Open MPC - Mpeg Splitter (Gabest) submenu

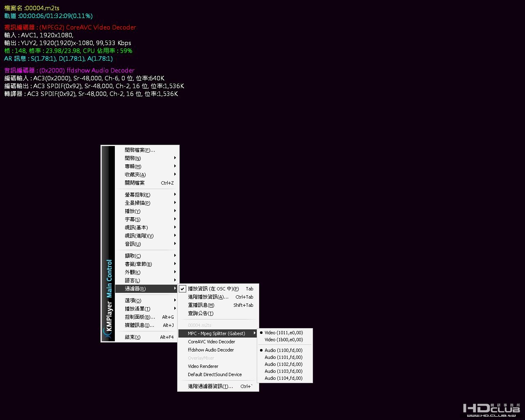pyautogui.click(x=218, y=333)
